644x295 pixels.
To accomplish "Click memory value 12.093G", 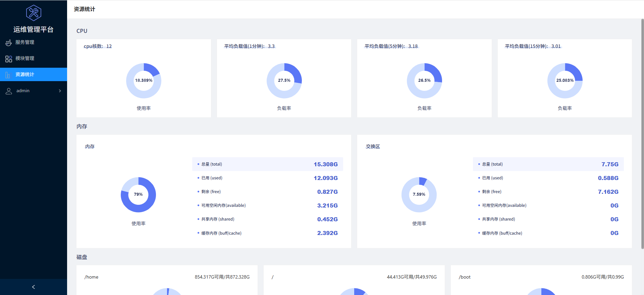I will pos(326,178).
